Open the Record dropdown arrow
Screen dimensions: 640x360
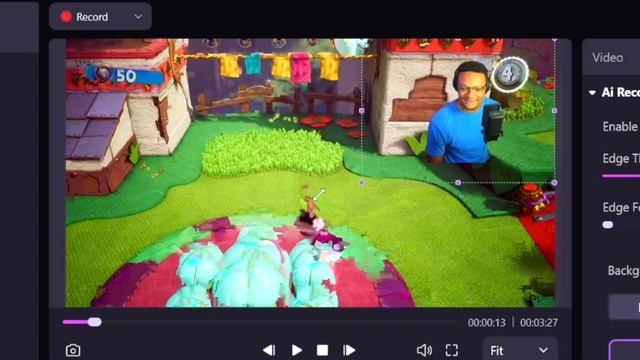pos(138,17)
